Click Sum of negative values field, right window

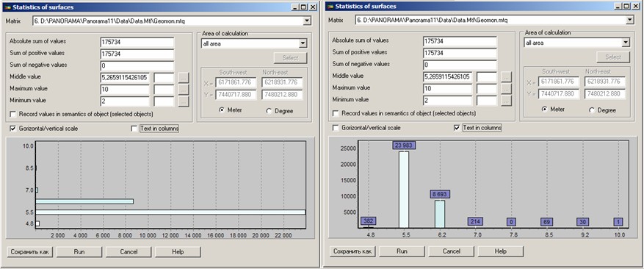click(x=460, y=65)
